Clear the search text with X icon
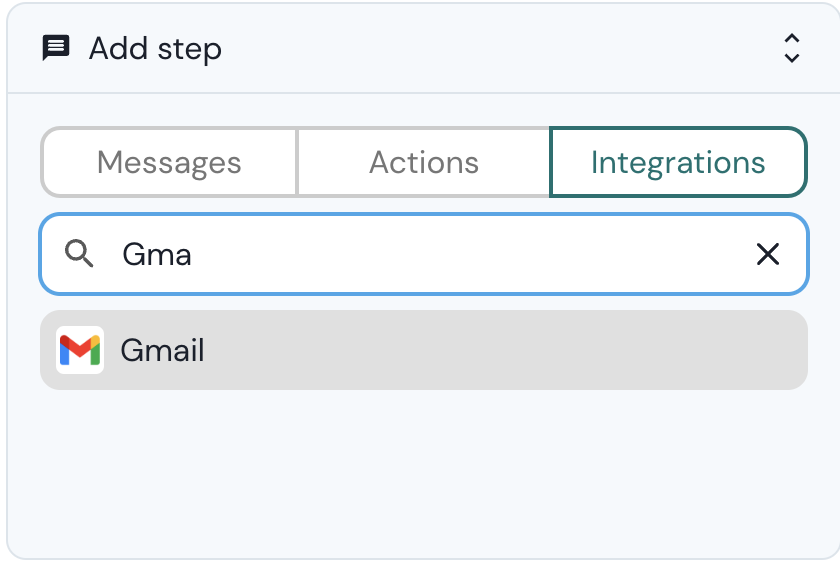 (767, 254)
